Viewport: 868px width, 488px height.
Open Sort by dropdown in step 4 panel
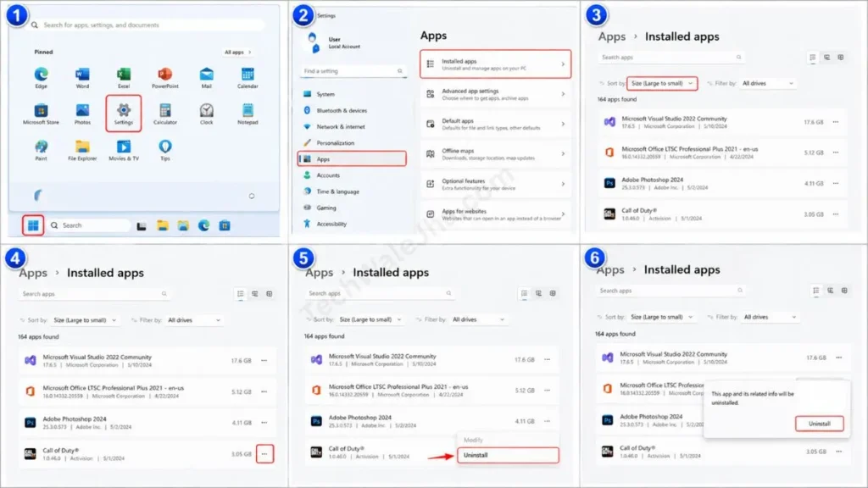tap(85, 320)
